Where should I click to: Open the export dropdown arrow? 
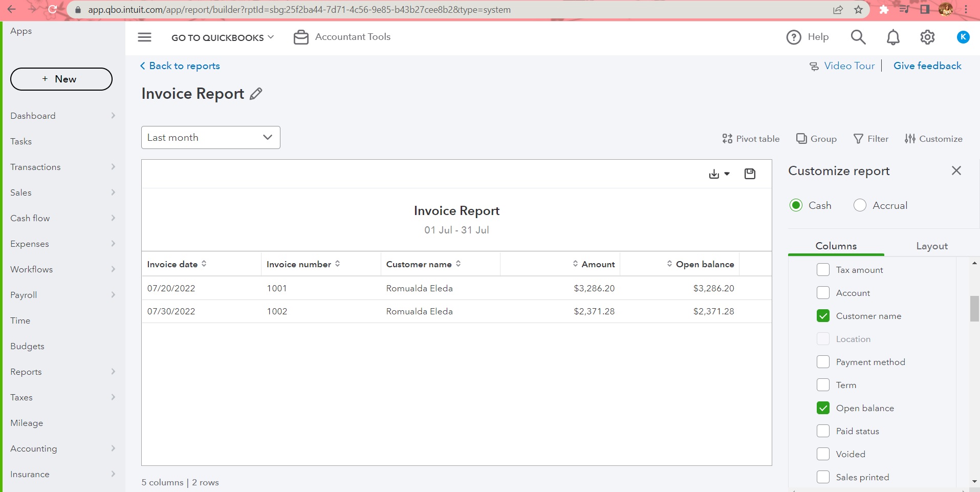727,174
